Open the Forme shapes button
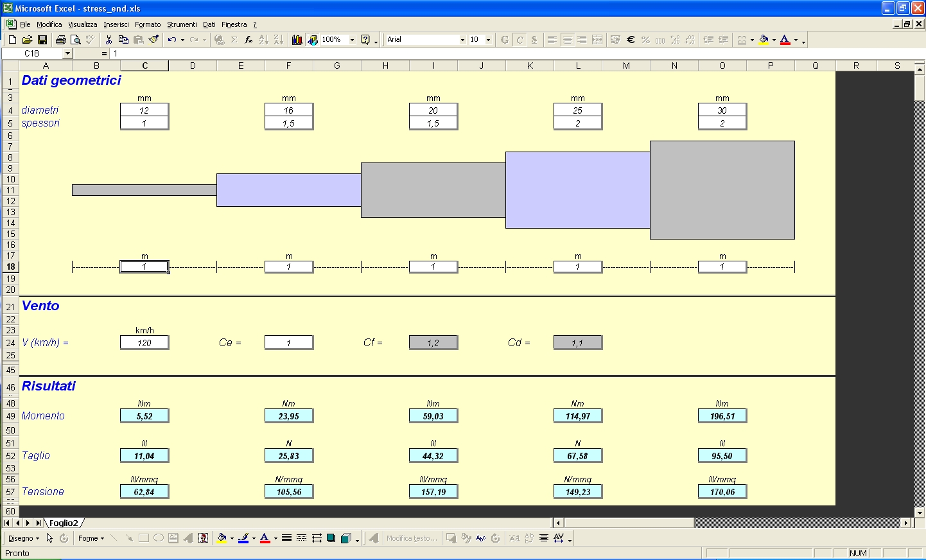 point(91,538)
